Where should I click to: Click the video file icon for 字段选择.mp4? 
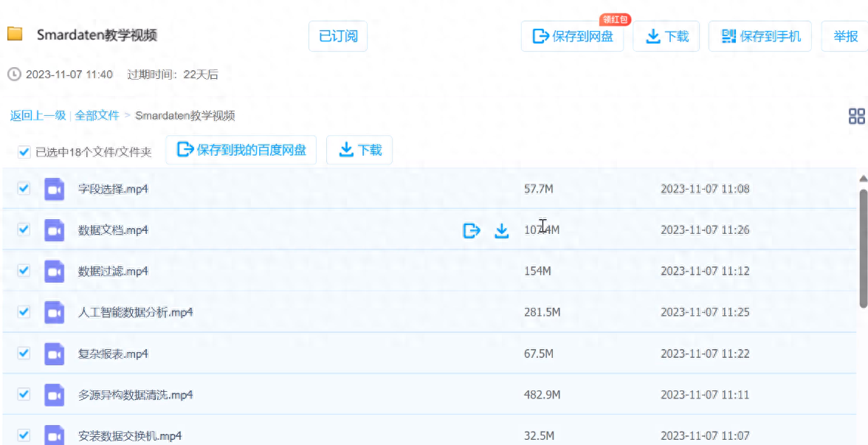(54, 189)
